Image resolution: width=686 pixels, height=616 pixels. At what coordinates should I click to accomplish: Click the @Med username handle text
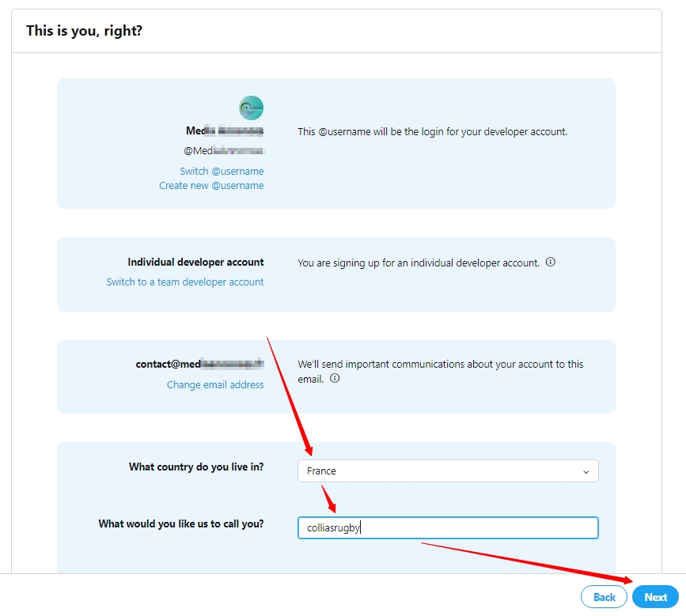click(x=225, y=151)
